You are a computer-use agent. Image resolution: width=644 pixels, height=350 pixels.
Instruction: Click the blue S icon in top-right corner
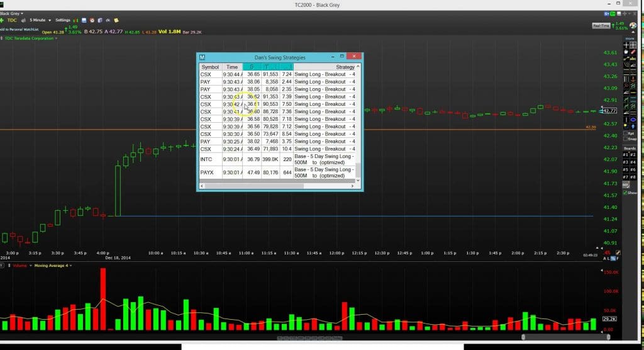point(606,14)
